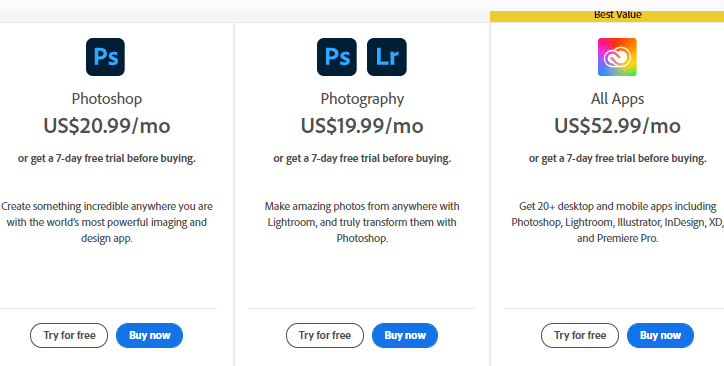
Task: Select the Photoshop plan title
Action: pos(107,99)
